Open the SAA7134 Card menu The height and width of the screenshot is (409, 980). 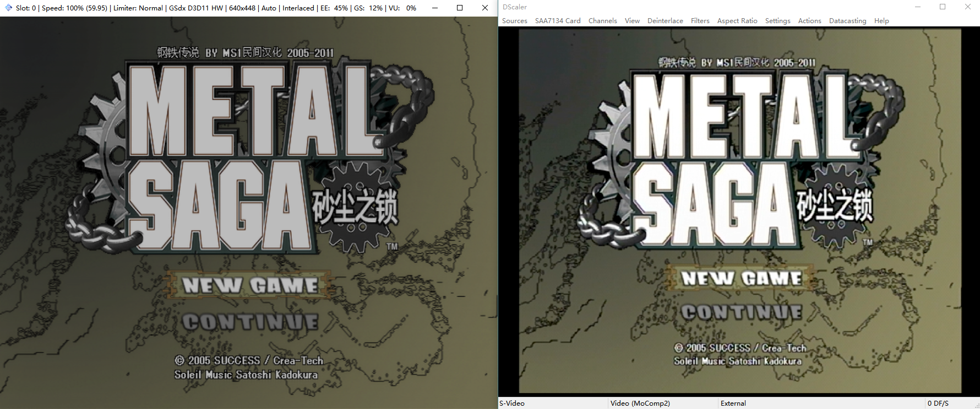[x=558, y=21]
